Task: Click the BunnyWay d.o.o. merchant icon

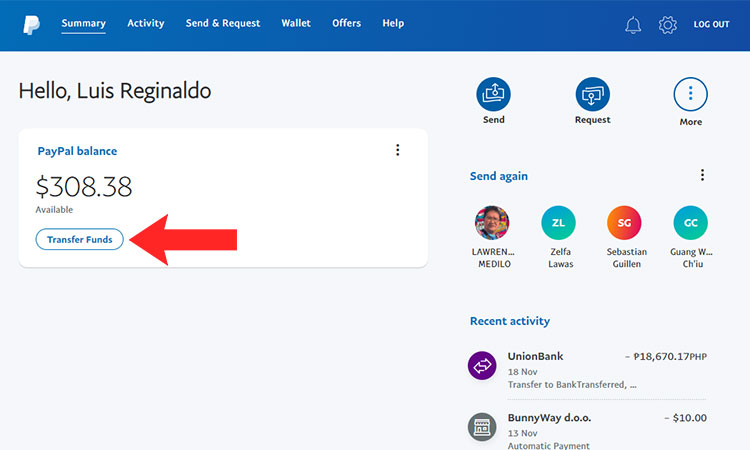Action: [x=482, y=427]
